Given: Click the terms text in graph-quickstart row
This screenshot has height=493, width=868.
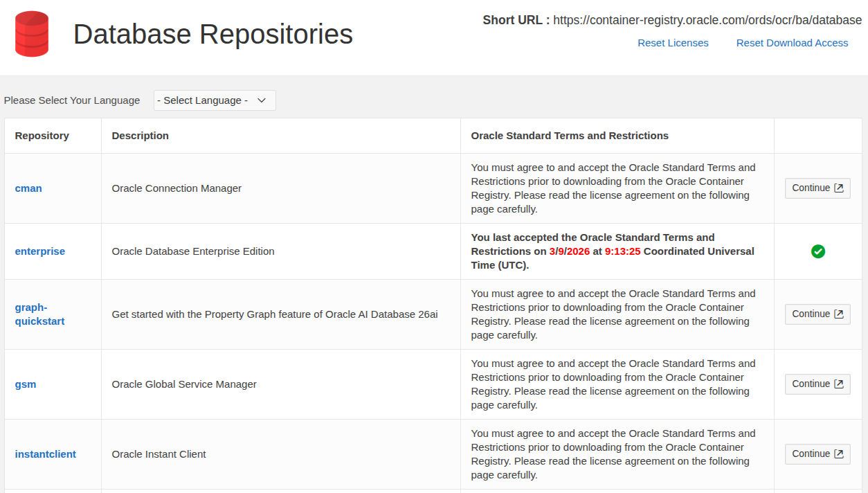Looking at the screenshot, I should pos(614,314).
